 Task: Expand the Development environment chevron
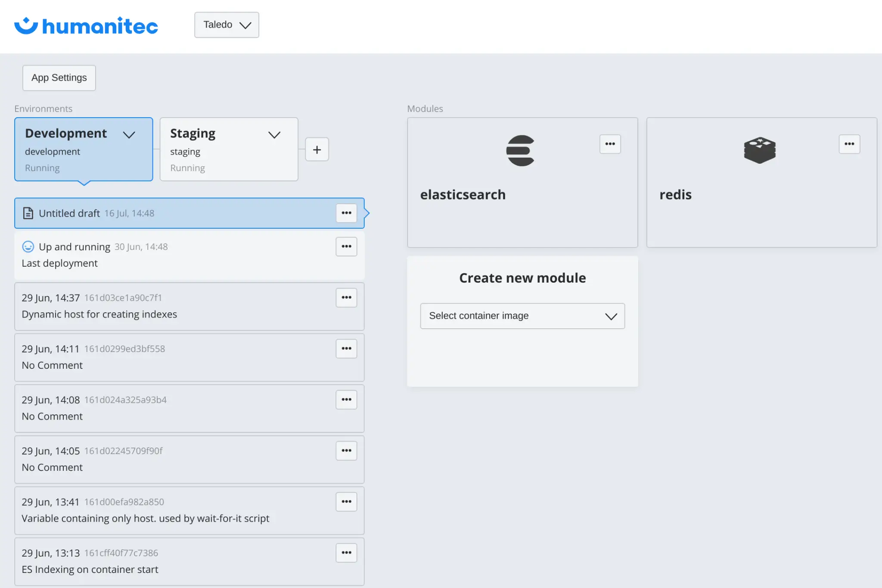coord(129,134)
